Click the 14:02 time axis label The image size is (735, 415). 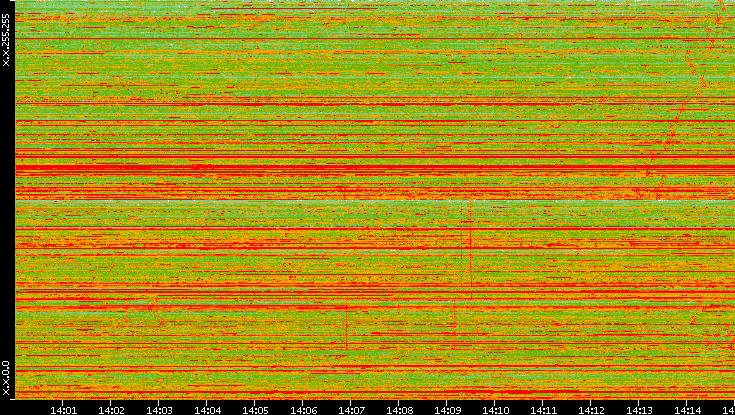pos(111,410)
